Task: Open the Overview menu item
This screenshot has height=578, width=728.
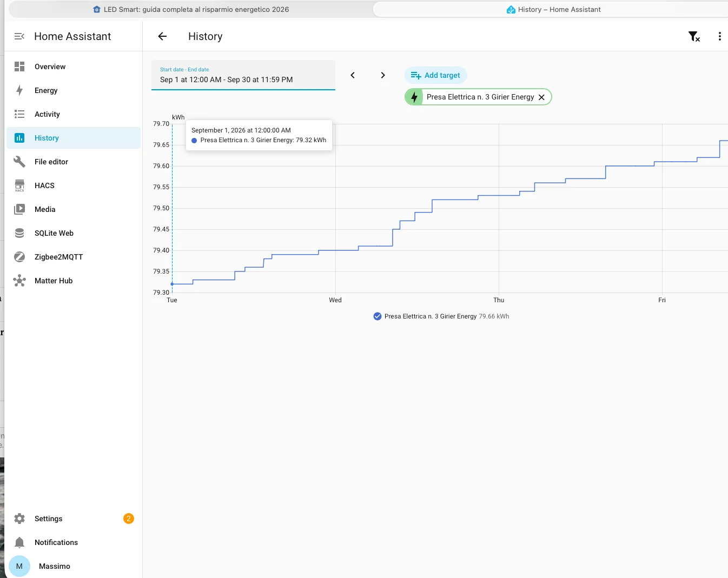Action: point(74,67)
